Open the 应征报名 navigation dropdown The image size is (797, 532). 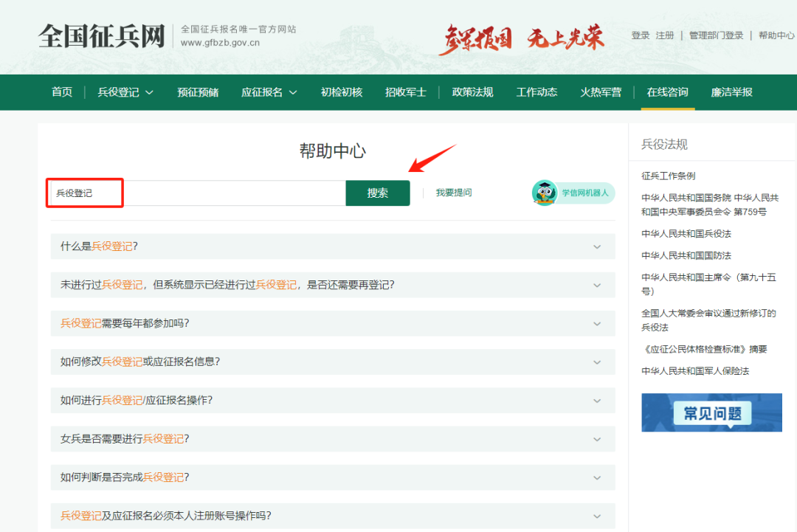point(269,92)
